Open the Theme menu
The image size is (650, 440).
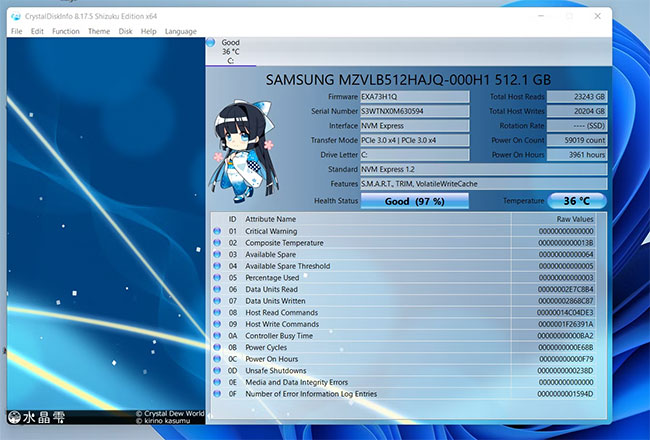click(99, 31)
